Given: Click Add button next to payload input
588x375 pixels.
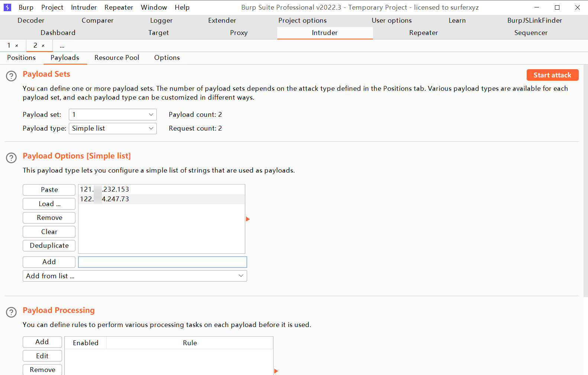Looking at the screenshot, I should tap(49, 262).
